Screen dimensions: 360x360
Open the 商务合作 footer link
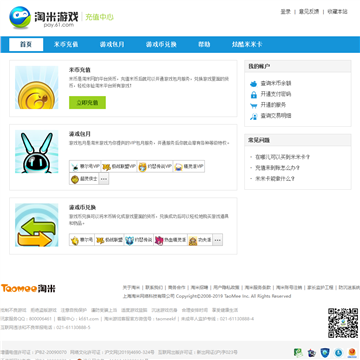[176, 288]
